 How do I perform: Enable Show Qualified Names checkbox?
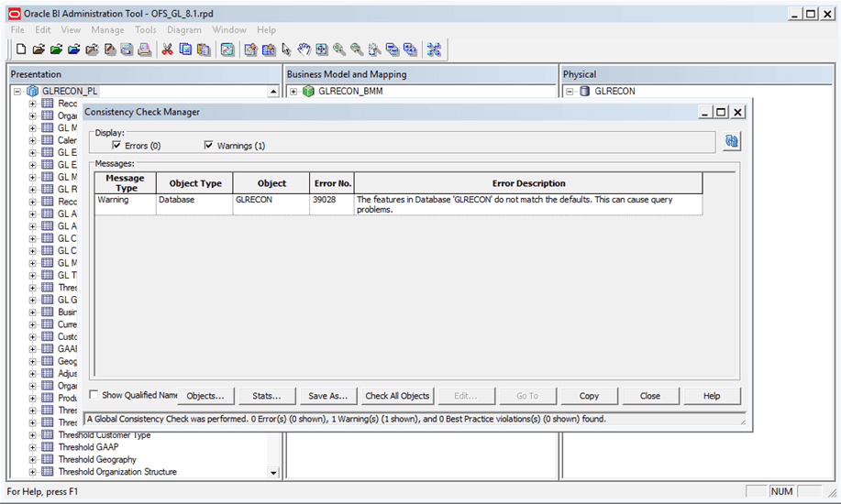click(94, 395)
